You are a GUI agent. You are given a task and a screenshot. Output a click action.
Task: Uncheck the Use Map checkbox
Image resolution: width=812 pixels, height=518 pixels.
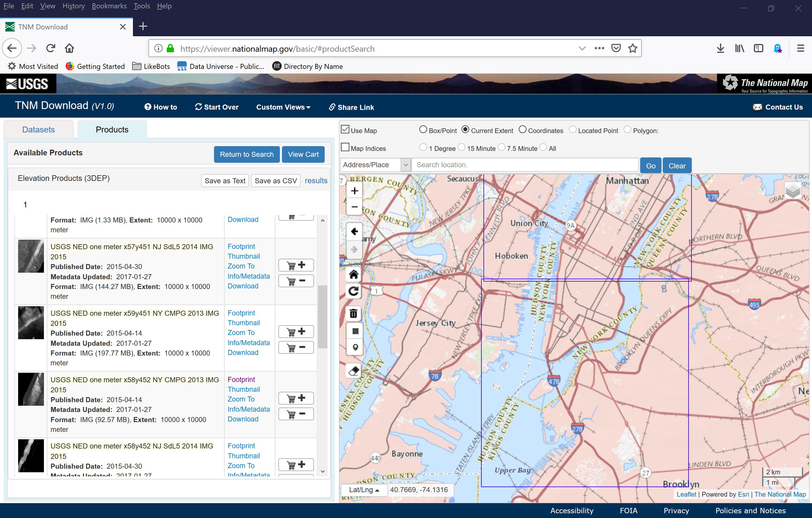click(x=345, y=129)
